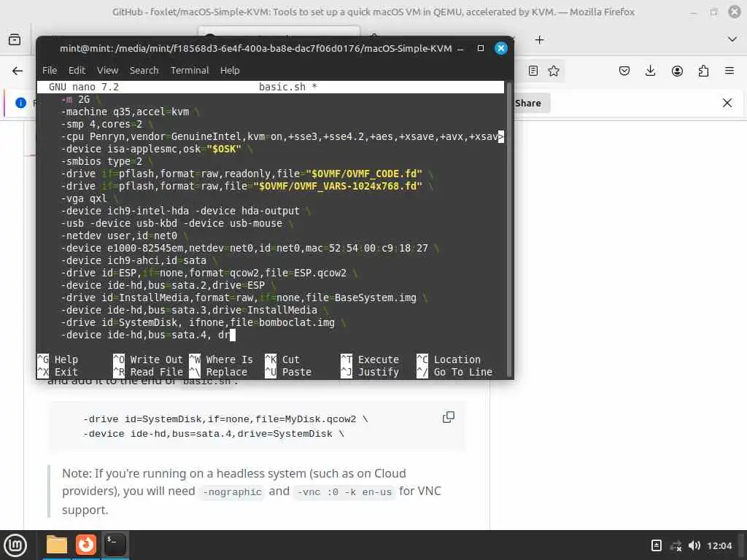747x560 pixels.
Task: Dismiss the notification bar with X
Action: [x=727, y=103]
